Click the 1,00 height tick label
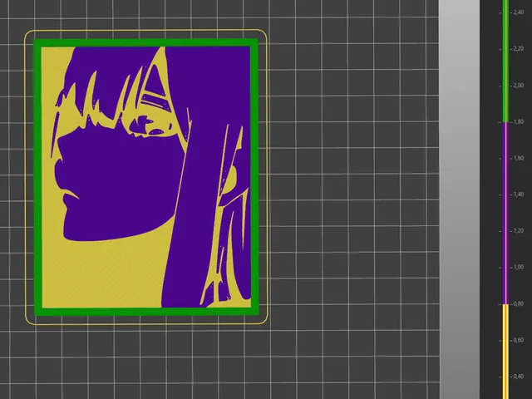The image size is (532, 399). click(x=519, y=267)
